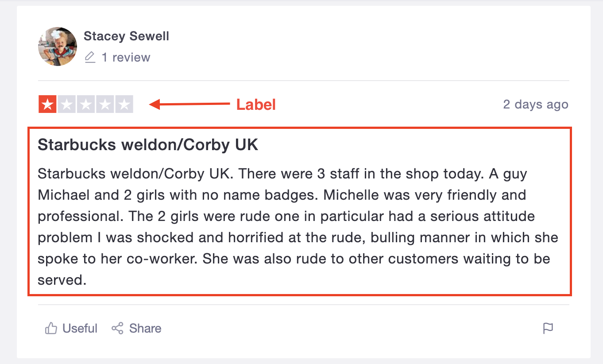Click the word 'served.' ending the review
603x364 pixels.
pos(62,280)
